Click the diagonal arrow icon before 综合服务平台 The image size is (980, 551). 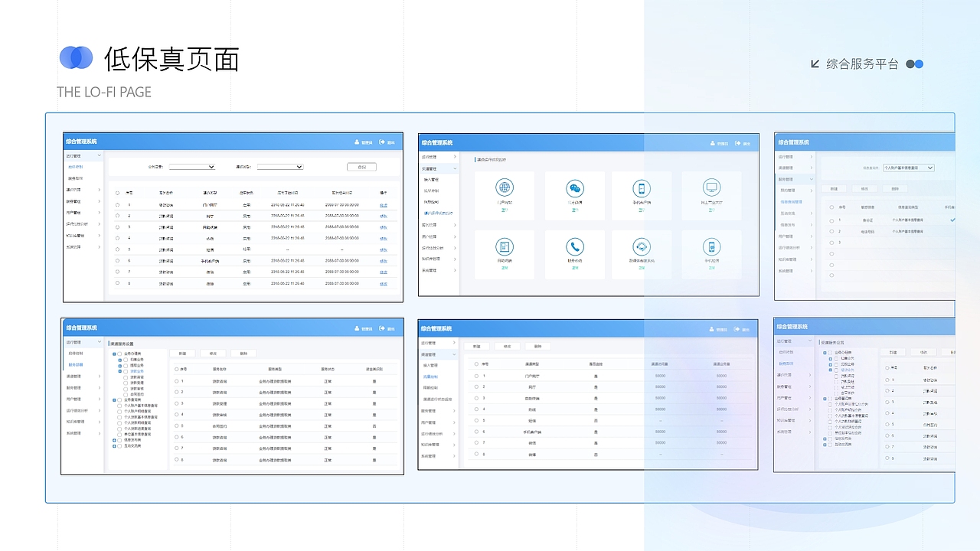click(x=815, y=64)
